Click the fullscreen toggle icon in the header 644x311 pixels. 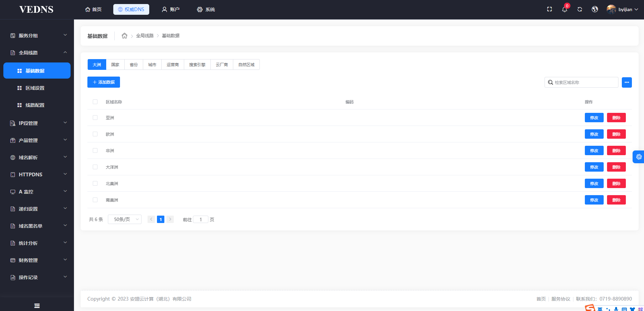click(550, 9)
